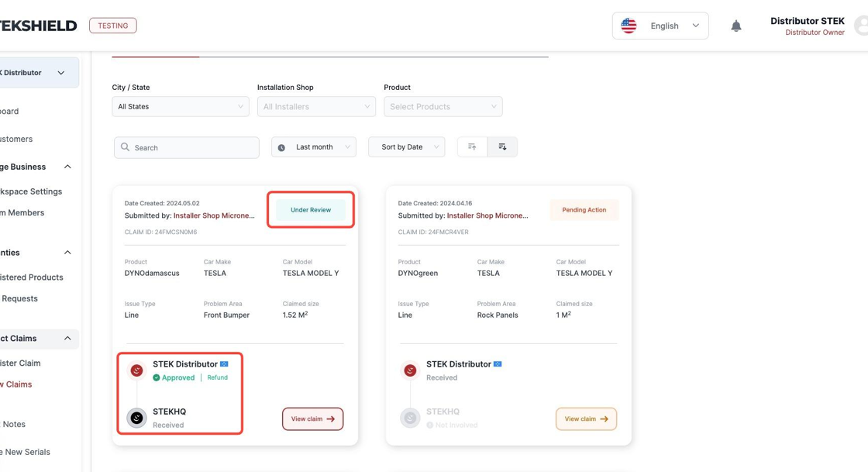The image size is (868, 472).
Task: Open the highlighted Claims sidebar item
Action: 16,384
